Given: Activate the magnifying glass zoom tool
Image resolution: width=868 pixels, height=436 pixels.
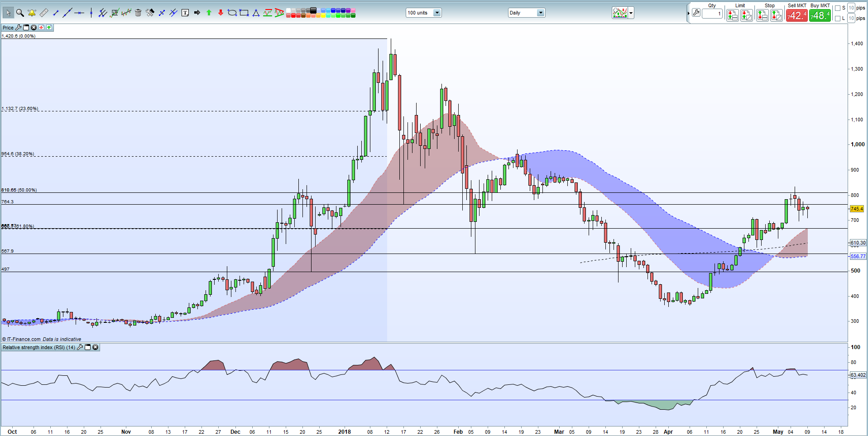Looking at the screenshot, I should coord(20,13).
